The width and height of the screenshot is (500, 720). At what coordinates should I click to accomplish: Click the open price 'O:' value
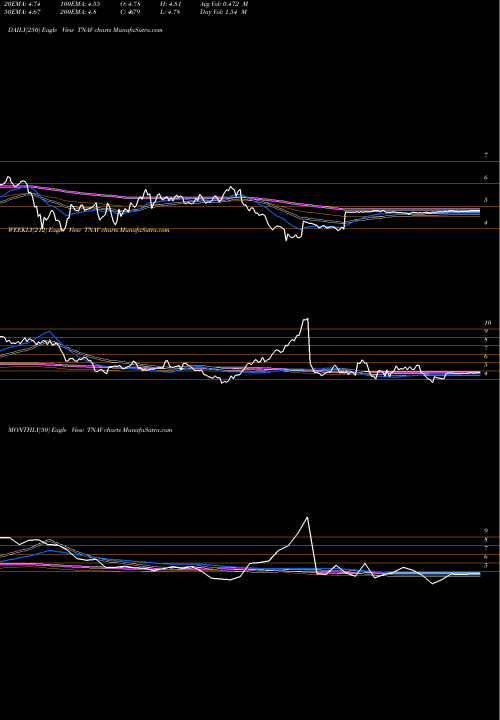tap(130, 4)
